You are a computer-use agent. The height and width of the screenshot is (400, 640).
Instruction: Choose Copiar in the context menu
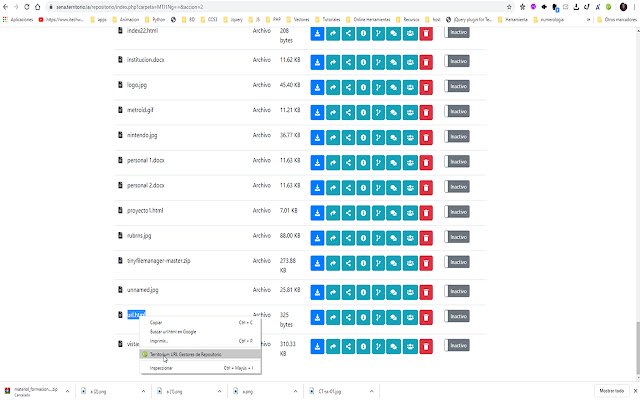coord(200,322)
